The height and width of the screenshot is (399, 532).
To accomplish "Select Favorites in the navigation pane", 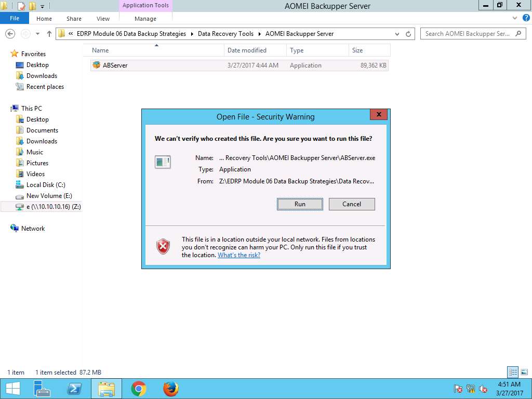I will (33, 54).
